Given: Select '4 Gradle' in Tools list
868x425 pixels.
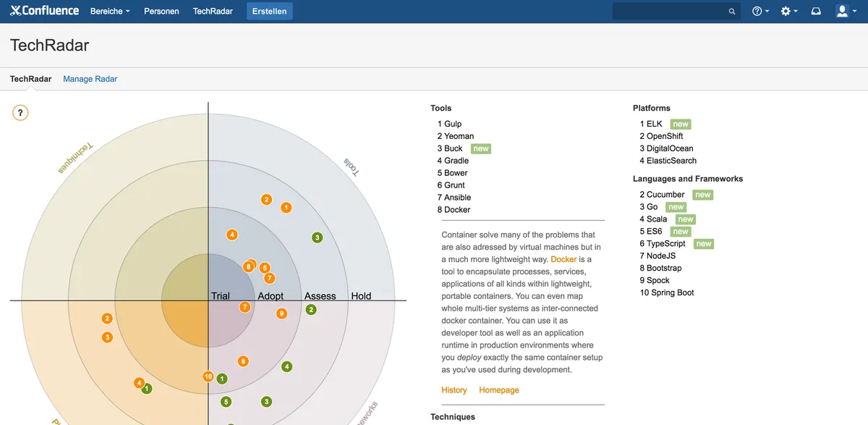Looking at the screenshot, I should (453, 161).
